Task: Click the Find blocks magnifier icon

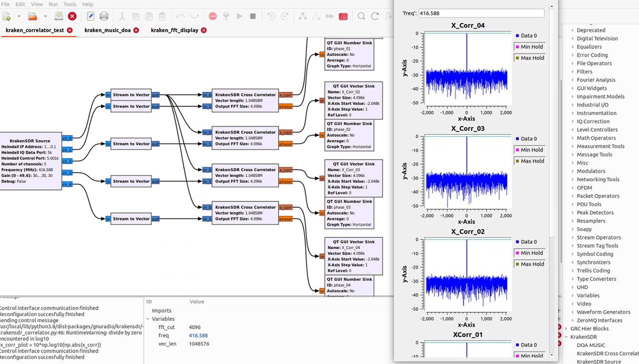Action: pyautogui.click(x=361, y=16)
